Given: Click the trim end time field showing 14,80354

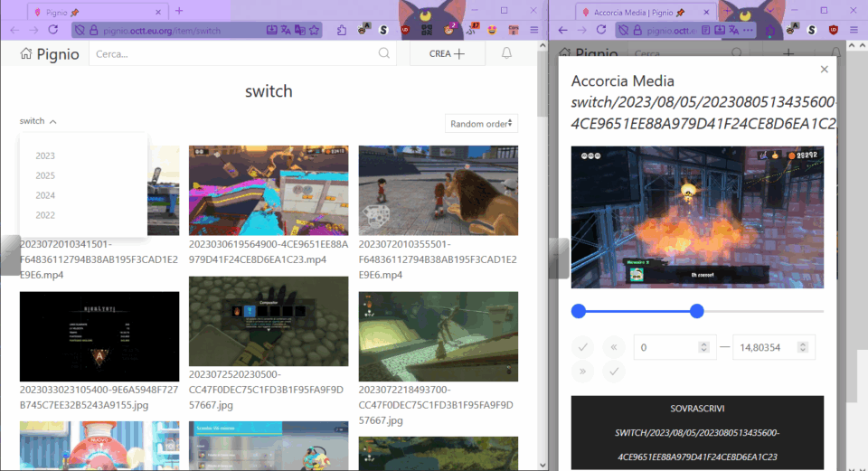Looking at the screenshot, I should [x=769, y=347].
